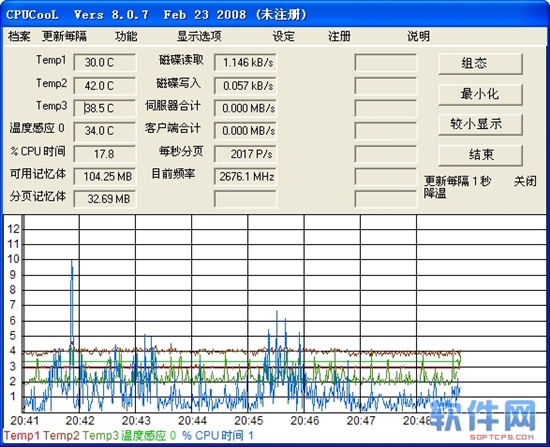
Task: Click the % CPU 时间 value field
Action: pos(105,154)
